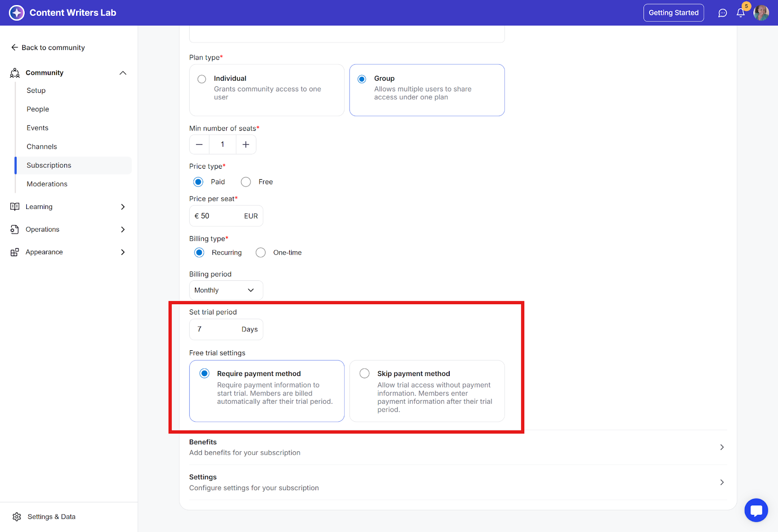Open Subscriptions in the Community menu
This screenshot has width=778, height=532.
pos(73,166)
